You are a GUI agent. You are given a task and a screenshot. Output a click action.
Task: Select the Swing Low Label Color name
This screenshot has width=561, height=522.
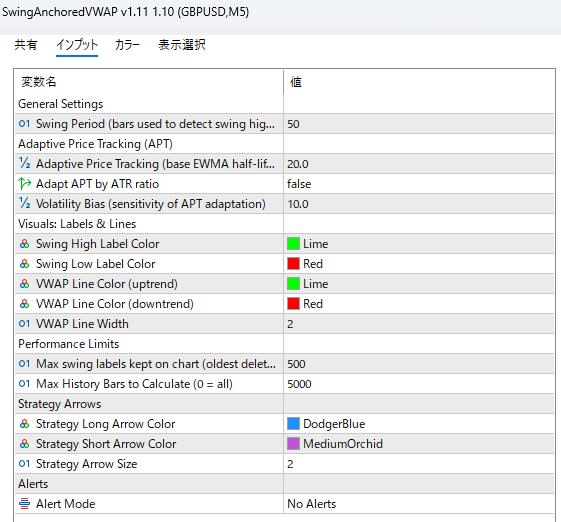point(96,264)
